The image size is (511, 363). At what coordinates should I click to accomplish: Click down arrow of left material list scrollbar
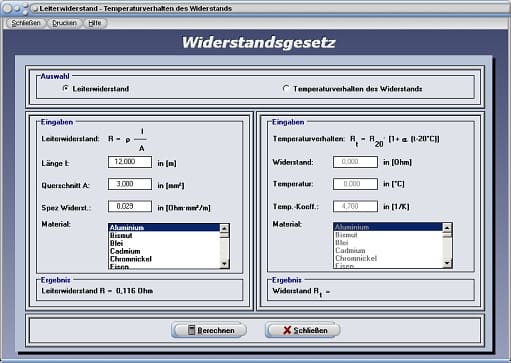[224, 264]
